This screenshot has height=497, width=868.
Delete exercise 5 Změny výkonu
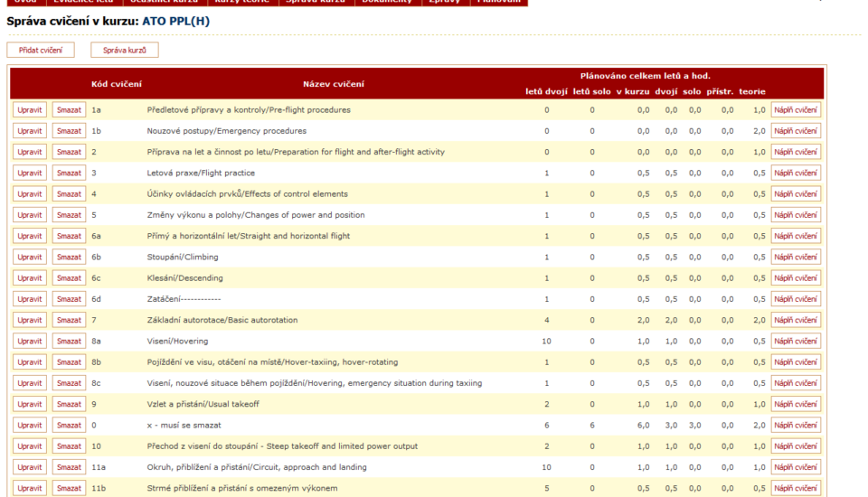[x=69, y=215]
